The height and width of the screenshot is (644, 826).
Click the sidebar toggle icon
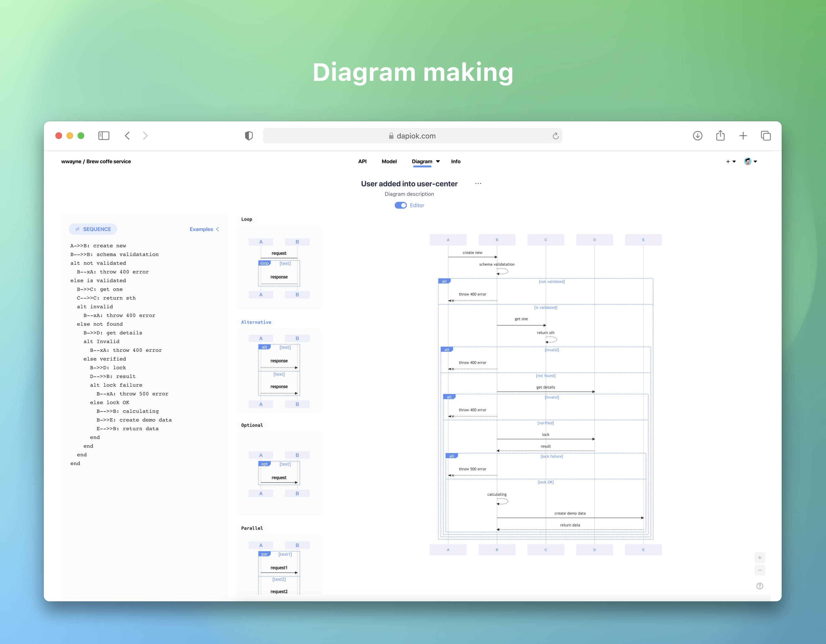click(x=104, y=136)
